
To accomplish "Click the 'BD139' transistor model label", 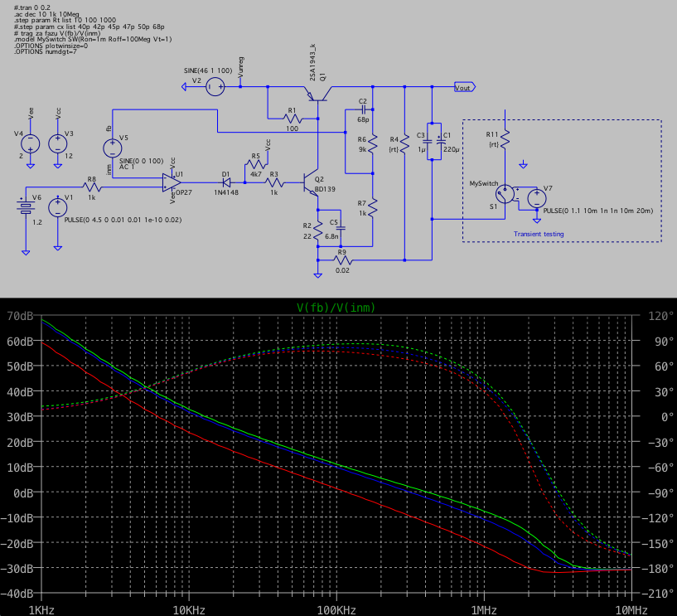I will coord(325,189).
